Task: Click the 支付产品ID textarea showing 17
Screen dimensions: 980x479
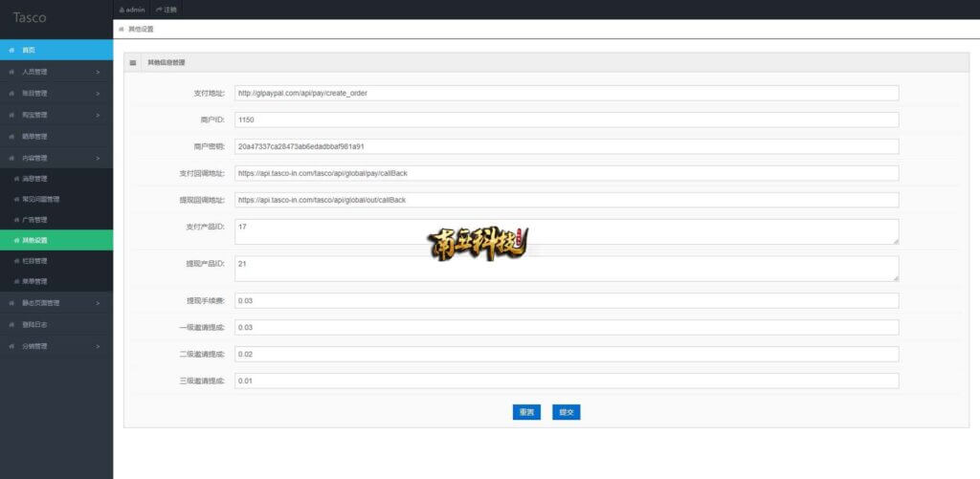Action: tap(567, 231)
